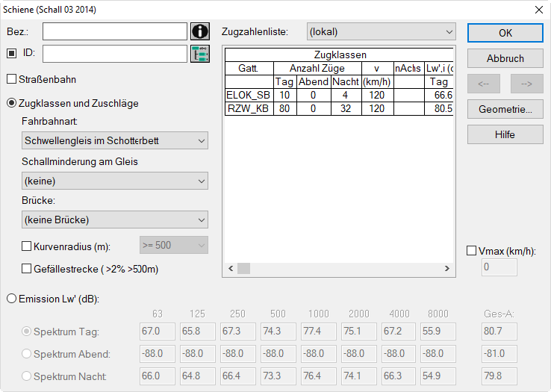This screenshot has height=392, width=551.
Task: Click Spektrum Tag 63 Hz field 67.0
Action: [x=157, y=332]
